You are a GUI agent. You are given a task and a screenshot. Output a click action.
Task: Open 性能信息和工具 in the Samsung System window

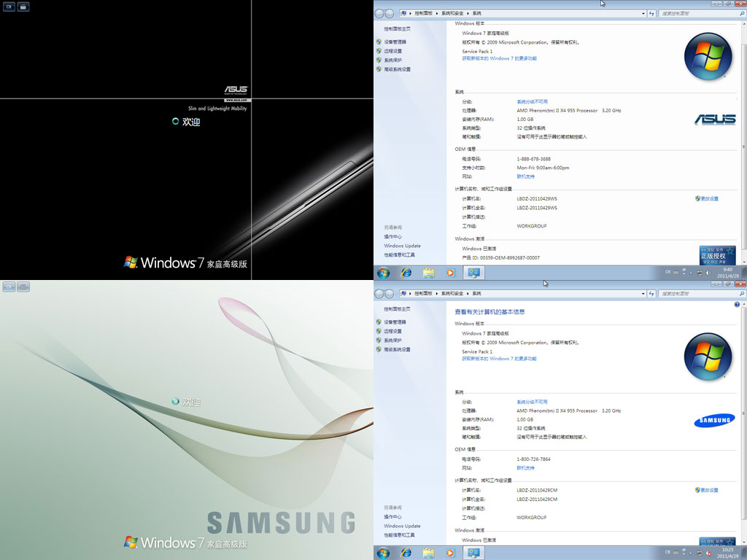[400, 535]
